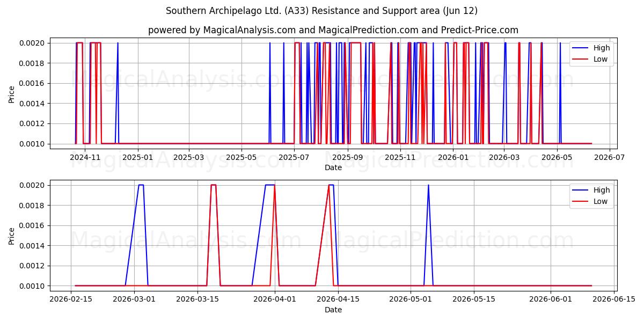Click the '2025-07' tick label on upper chart
The width and height of the screenshot is (644, 322).
tap(293, 158)
